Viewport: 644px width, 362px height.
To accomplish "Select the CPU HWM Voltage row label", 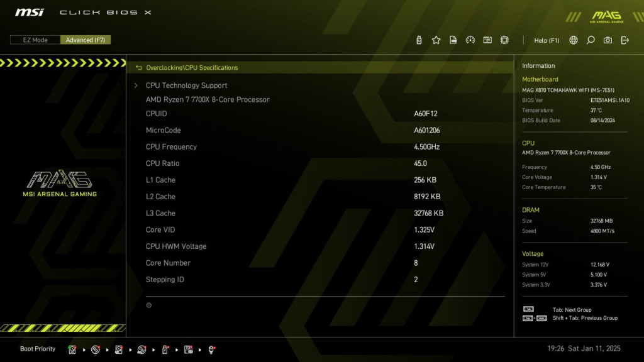I will tap(176, 246).
